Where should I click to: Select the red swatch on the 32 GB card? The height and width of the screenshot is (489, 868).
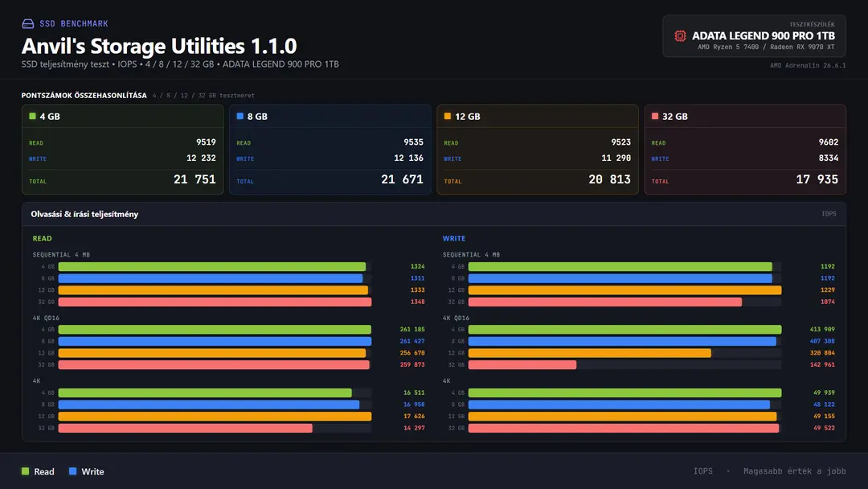656,117
